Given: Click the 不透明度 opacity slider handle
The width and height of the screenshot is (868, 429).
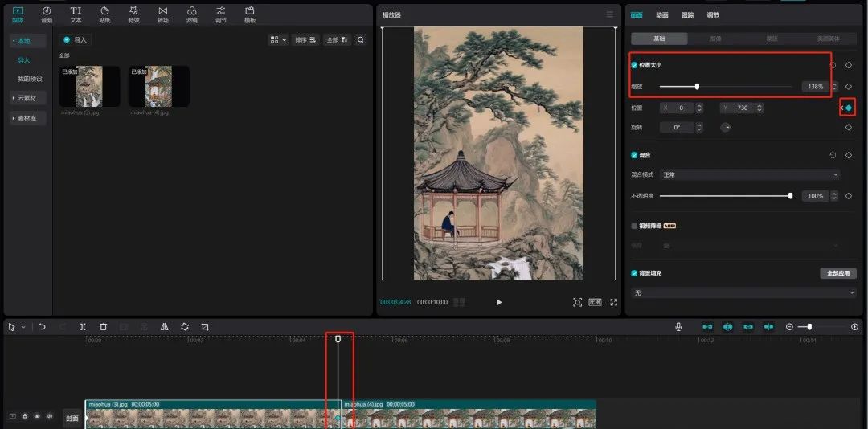Looking at the screenshot, I should click(x=791, y=196).
